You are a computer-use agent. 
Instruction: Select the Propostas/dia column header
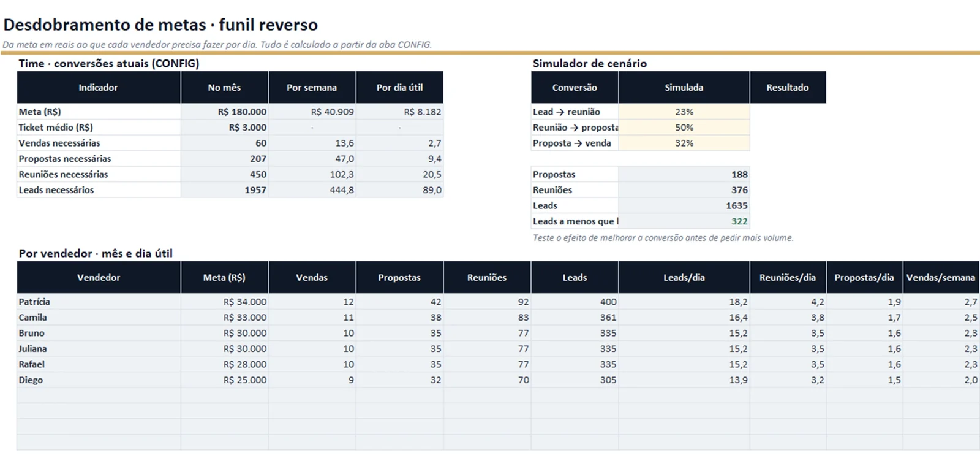tap(864, 278)
